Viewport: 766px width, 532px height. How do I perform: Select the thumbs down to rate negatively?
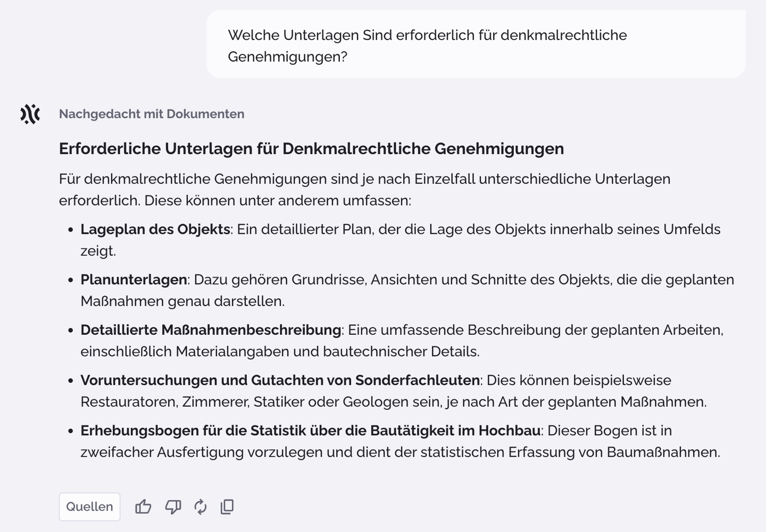[x=172, y=506]
